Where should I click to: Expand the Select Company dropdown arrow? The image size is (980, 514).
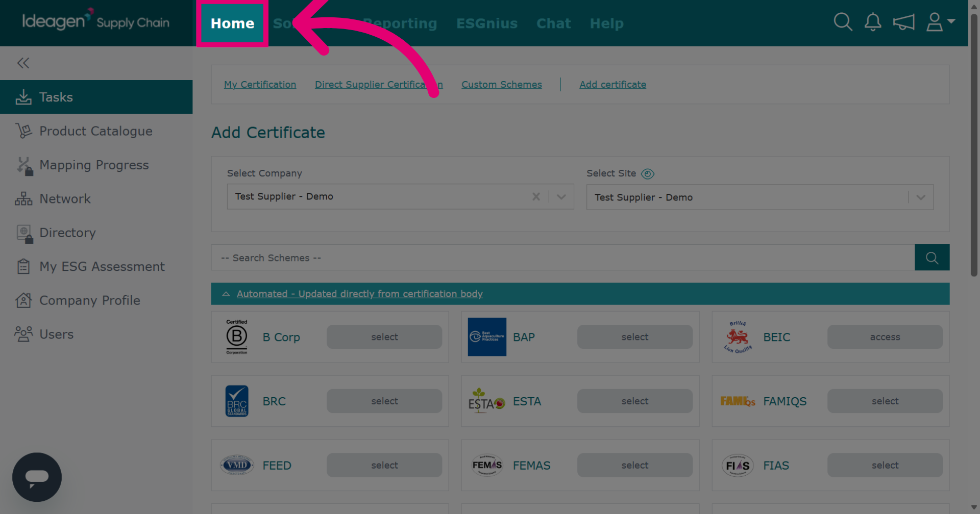(x=561, y=197)
